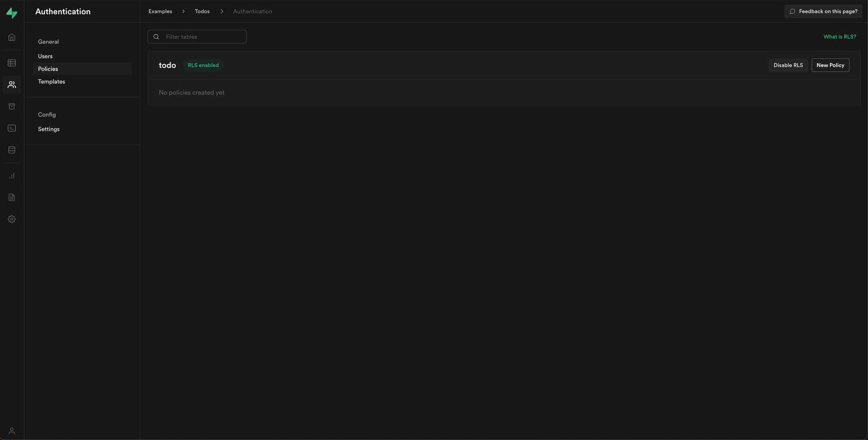This screenshot has height=440, width=868.
Task: Open the Logs document icon in sidebar
Action: (x=11, y=197)
